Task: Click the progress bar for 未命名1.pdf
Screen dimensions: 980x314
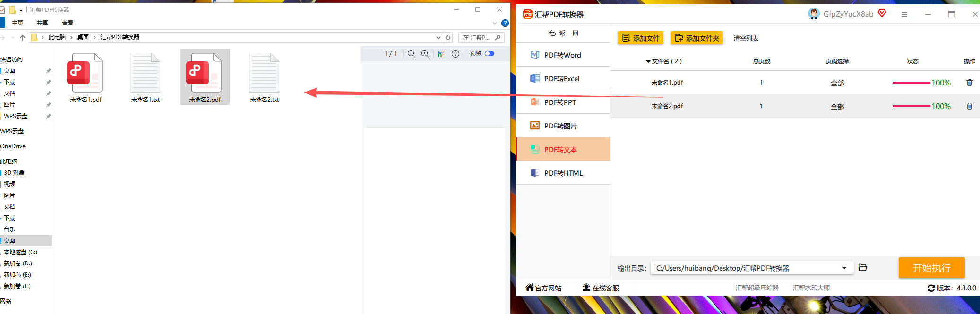Action: tap(911, 83)
